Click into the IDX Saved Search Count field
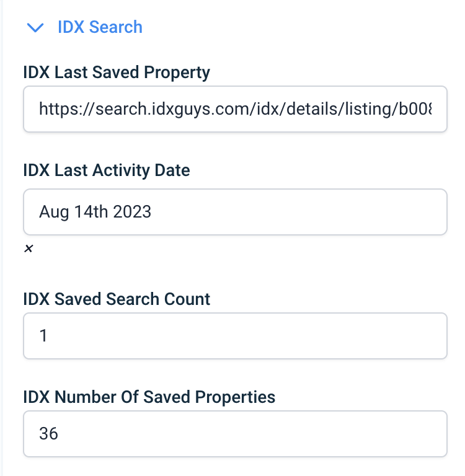Screen dimensions: 465x476 pos(235,336)
